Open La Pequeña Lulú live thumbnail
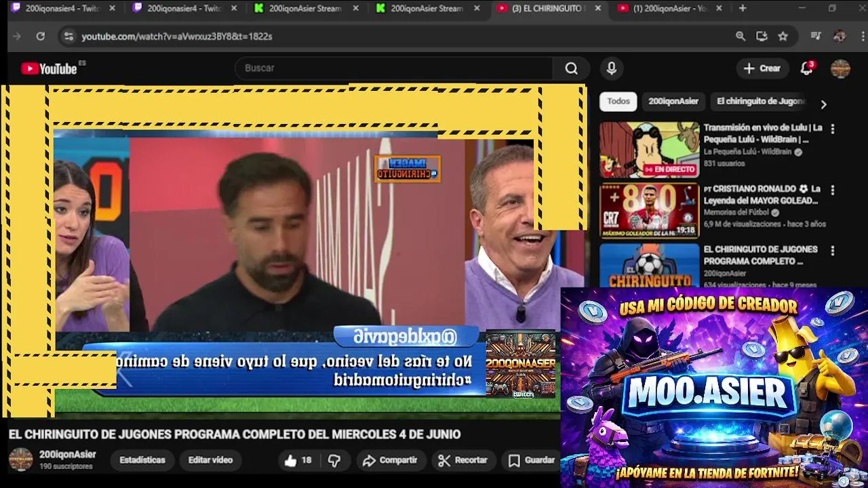The width and height of the screenshot is (868, 488). pyautogui.click(x=649, y=149)
